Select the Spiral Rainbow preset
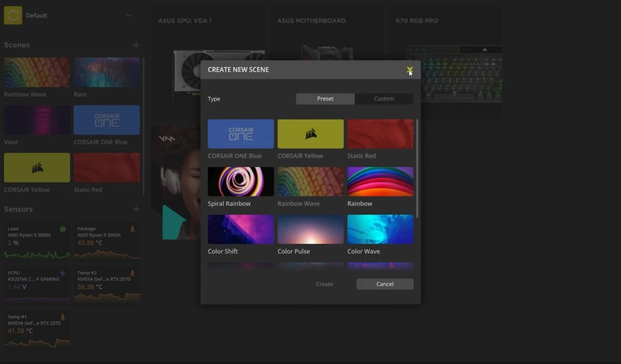621x364 pixels. 241,181
